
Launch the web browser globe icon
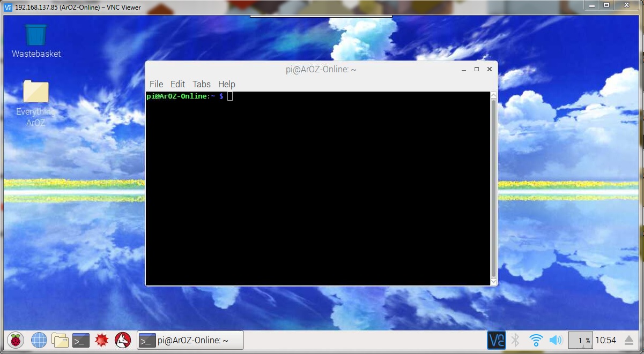point(39,340)
